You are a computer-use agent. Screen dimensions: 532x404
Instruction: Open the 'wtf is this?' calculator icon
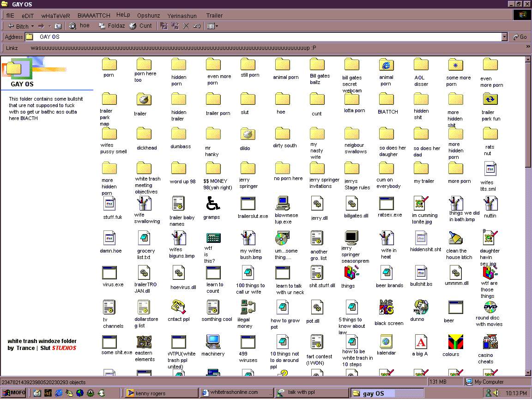(213, 238)
